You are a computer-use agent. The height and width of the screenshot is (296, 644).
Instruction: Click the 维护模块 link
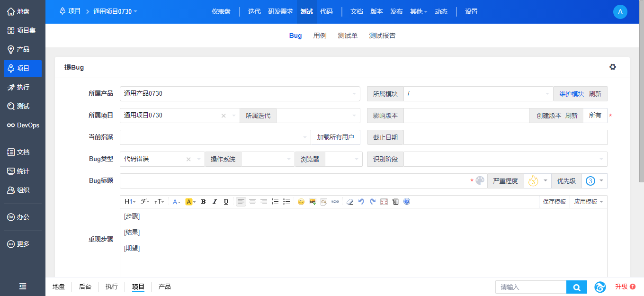tap(572, 94)
